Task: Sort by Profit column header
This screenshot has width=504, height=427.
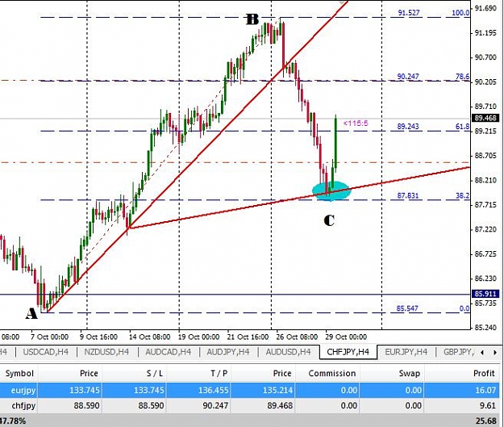Action: click(x=484, y=373)
